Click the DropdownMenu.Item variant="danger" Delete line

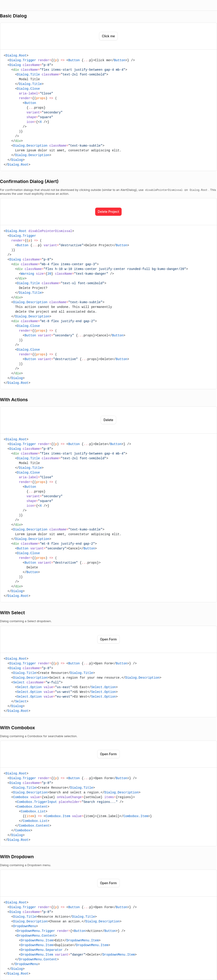tap(78, 954)
